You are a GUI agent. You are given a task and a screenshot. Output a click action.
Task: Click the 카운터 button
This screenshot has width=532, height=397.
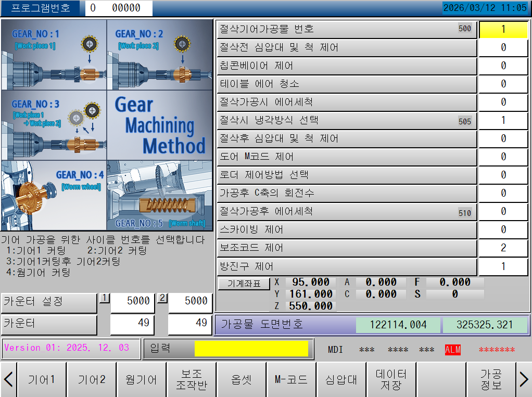tap(49, 325)
